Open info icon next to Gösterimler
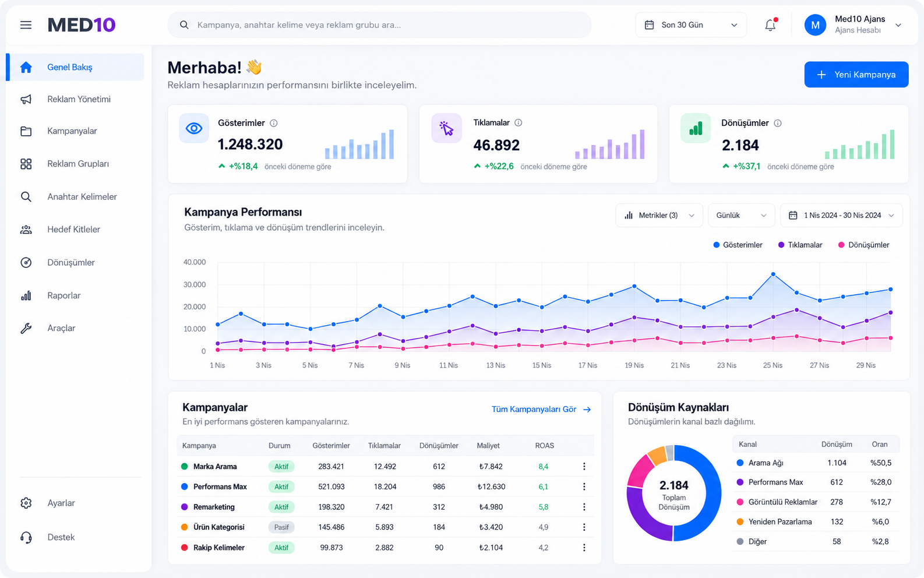The height and width of the screenshot is (578, 924). click(x=274, y=123)
